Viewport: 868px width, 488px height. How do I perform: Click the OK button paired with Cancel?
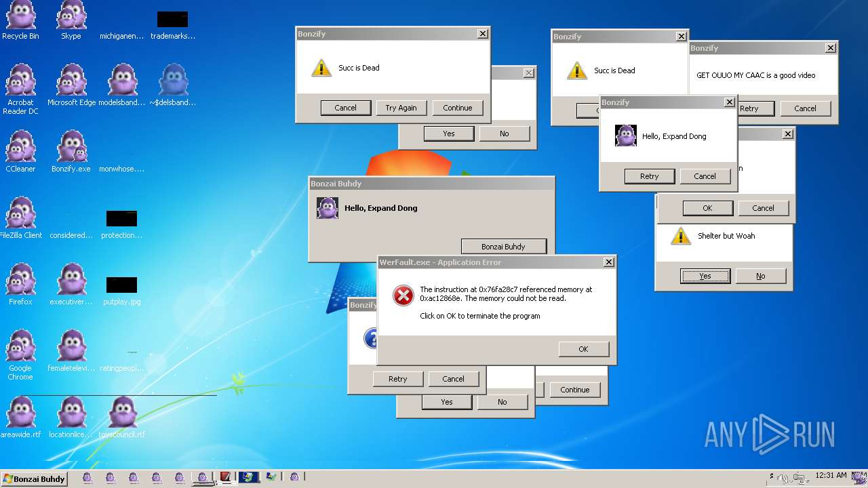708,208
